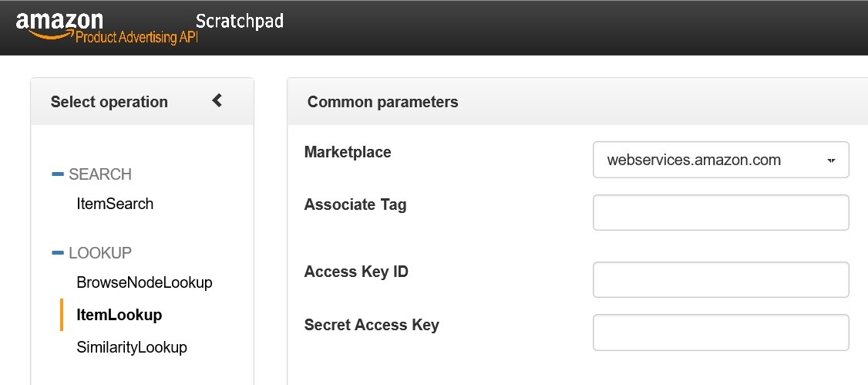Viewport: 868px width, 385px height.
Task: Collapse the LOOKUP group minus icon
Action: click(57, 252)
